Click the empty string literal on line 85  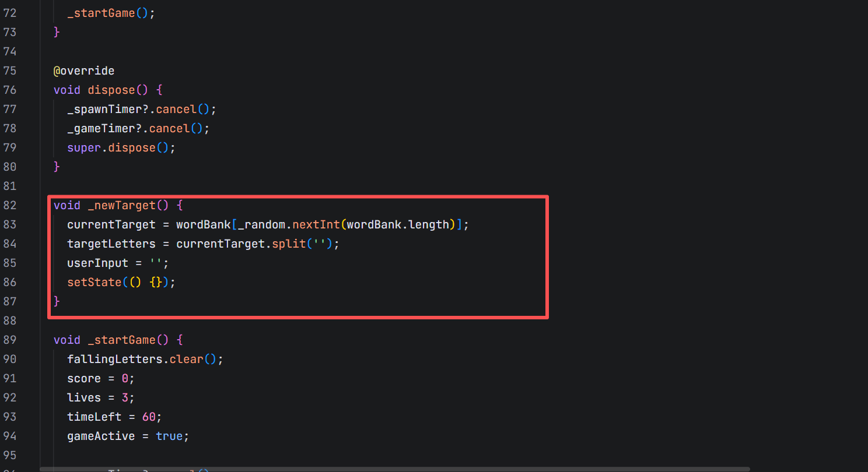[x=156, y=263]
